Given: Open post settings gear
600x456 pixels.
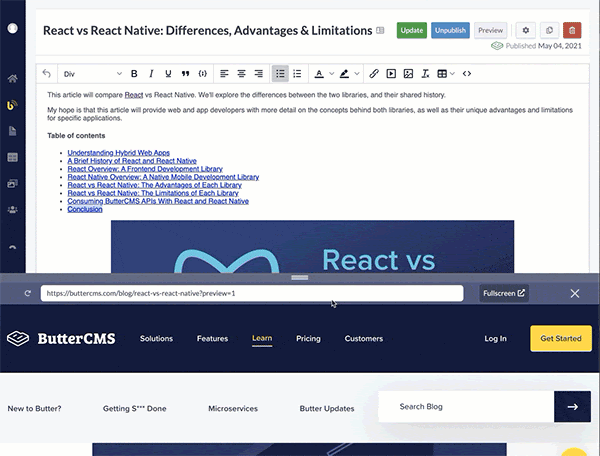Looking at the screenshot, I should [x=526, y=30].
